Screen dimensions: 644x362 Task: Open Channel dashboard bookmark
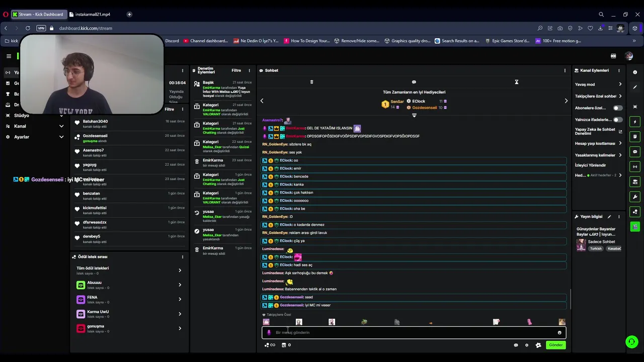coord(206,41)
